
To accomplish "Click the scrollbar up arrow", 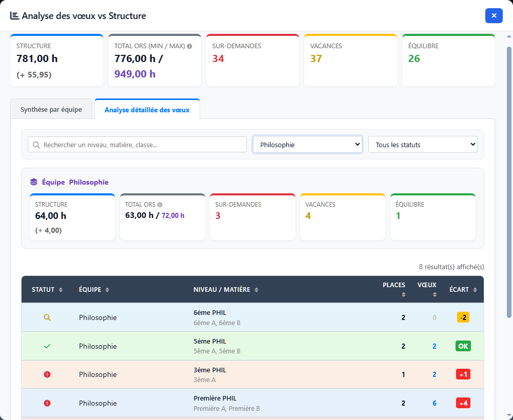I will pos(509,36).
